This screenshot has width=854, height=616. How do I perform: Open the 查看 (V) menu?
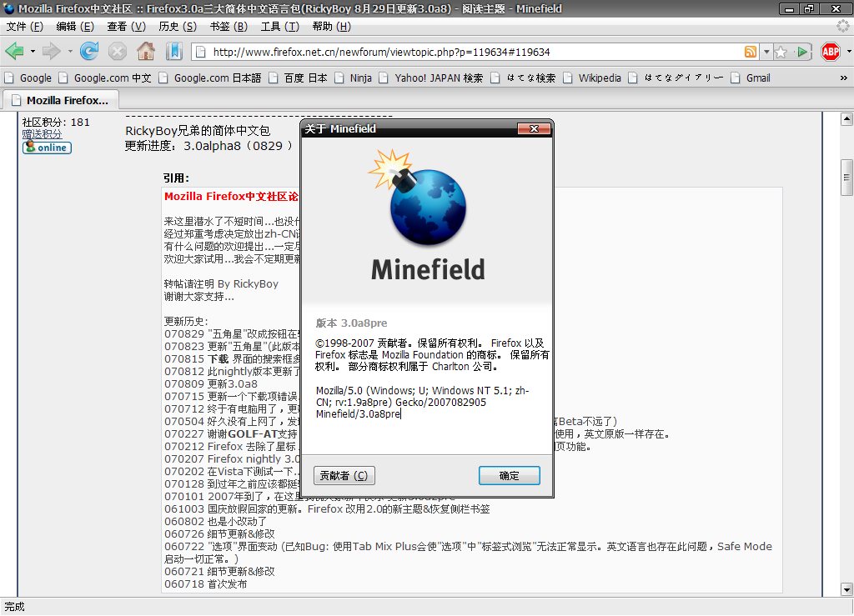pos(127,26)
